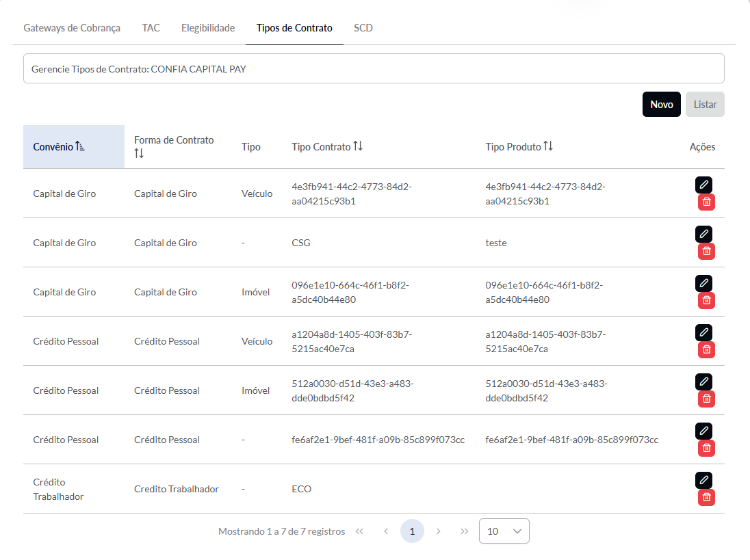
Task: Edit the Crédito Pessoal Veículo row
Action: [x=703, y=332]
